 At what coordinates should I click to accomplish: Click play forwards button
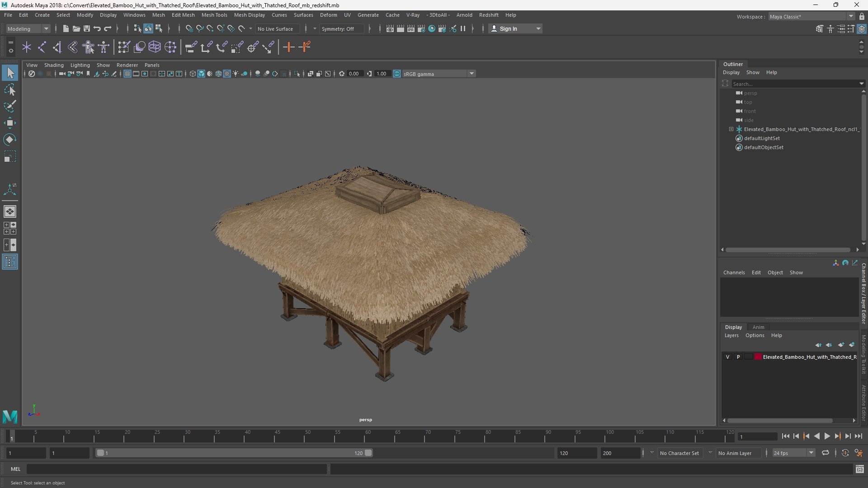point(827,436)
